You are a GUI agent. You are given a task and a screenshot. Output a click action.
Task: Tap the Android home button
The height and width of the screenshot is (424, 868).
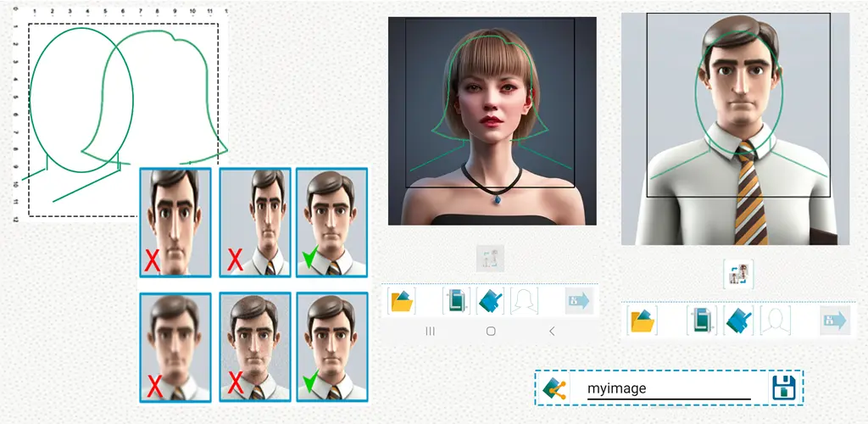coord(491,331)
